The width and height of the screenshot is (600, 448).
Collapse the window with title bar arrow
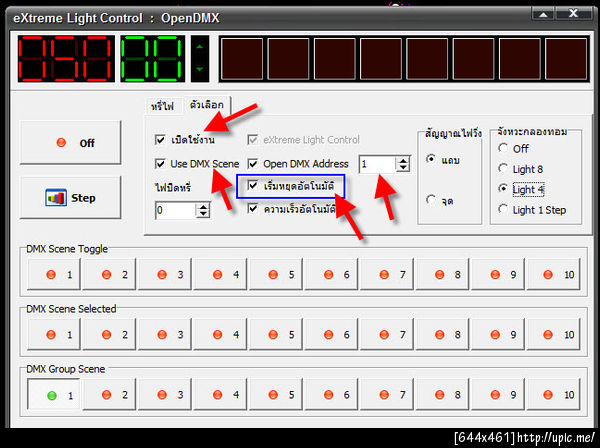543,15
